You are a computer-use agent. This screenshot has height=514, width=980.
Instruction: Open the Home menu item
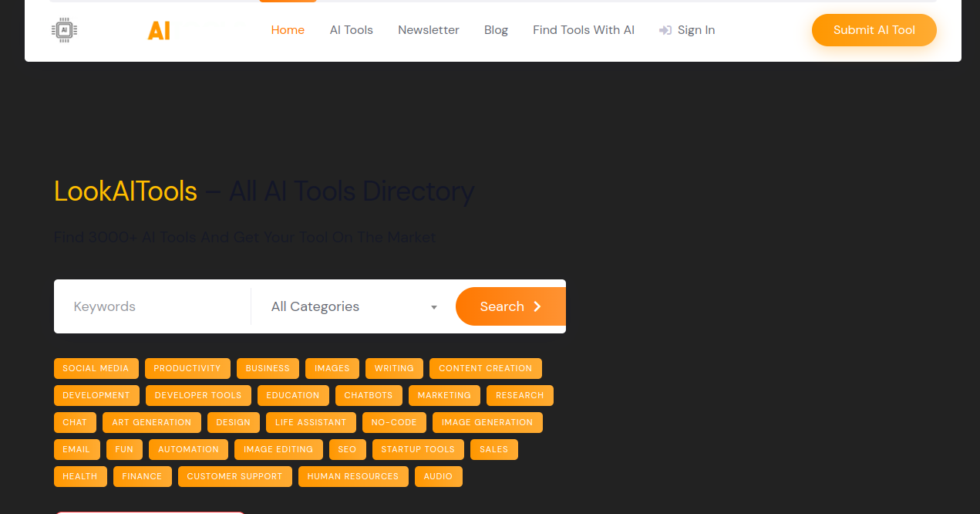[x=288, y=30]
